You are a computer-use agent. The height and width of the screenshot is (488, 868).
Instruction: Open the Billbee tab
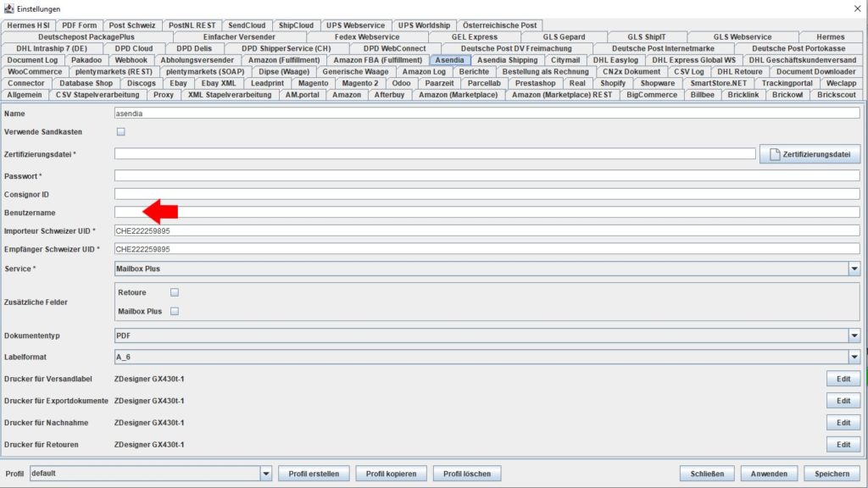pos(702,95)
